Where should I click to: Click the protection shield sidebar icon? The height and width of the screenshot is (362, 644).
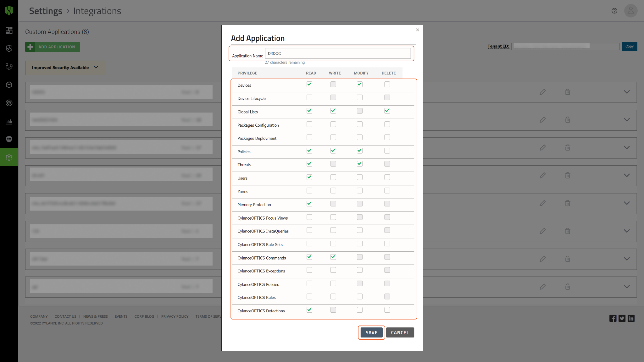tap(9, 49)
